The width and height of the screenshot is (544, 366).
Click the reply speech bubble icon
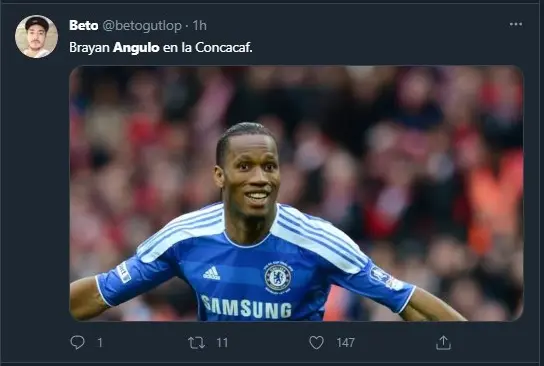[77, 342]
